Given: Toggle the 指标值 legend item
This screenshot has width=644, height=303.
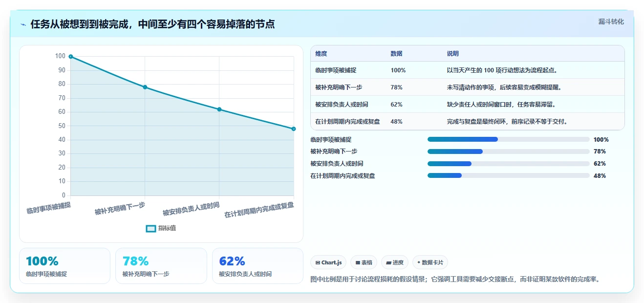Looking at the screenshot, I should coord(161,228).
